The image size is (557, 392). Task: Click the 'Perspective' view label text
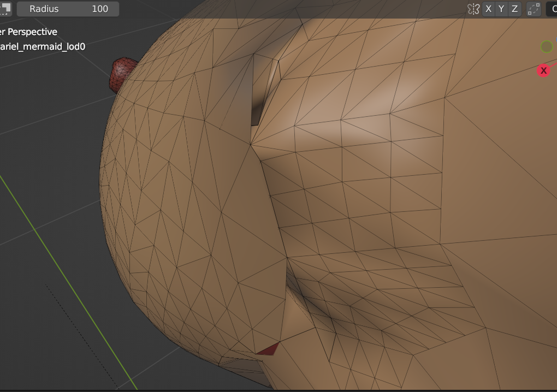[x=32, y=32]
